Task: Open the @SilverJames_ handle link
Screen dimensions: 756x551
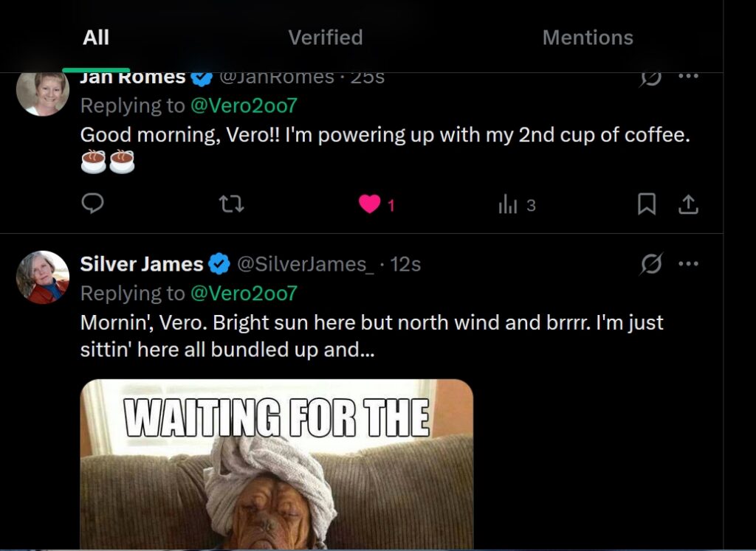Action: click(x=304, y=264)
